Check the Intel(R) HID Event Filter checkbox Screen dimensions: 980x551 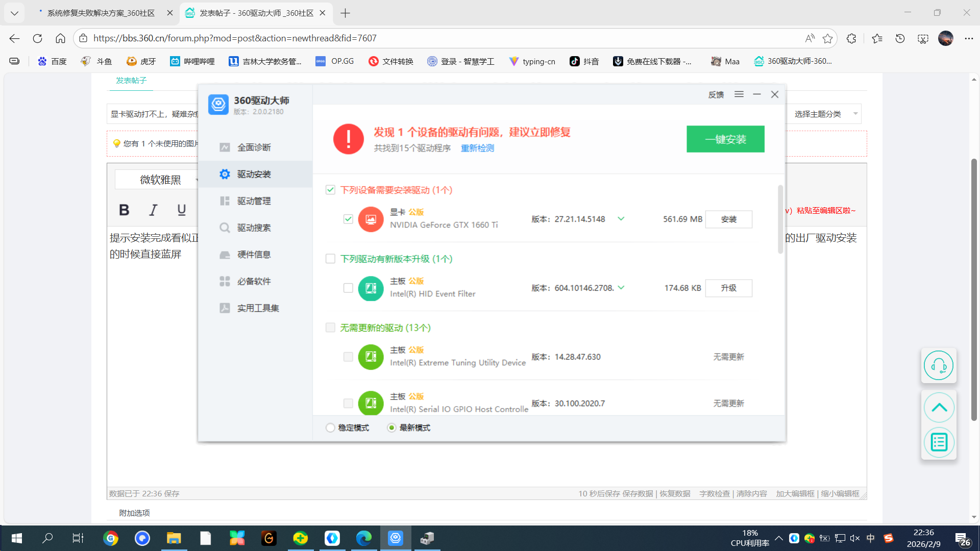point(348,288)
